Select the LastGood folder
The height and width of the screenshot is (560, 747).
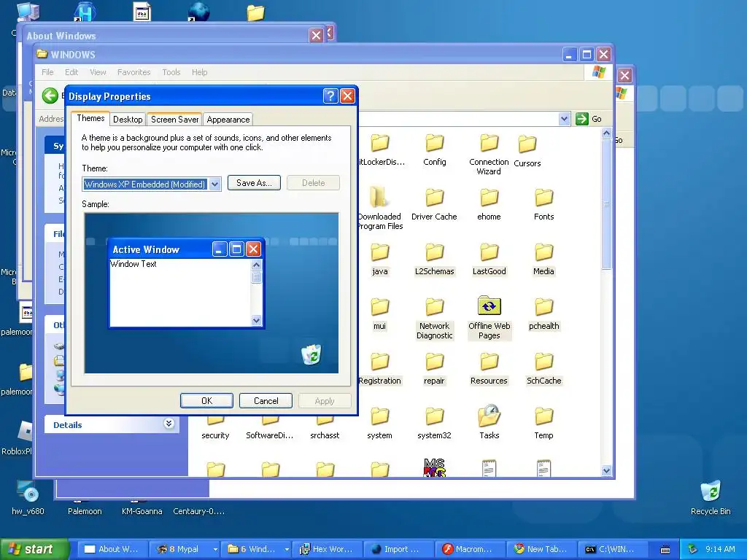pos(489,260)
